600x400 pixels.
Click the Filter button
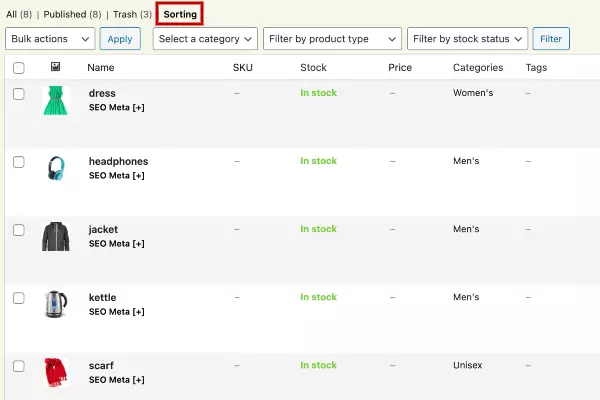(550, 39)
